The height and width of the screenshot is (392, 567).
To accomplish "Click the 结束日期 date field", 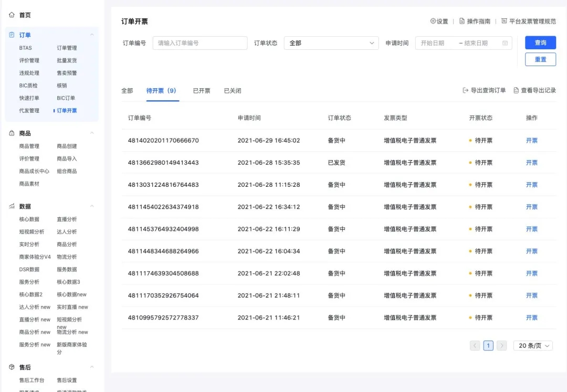I will click(x=476, y=43).
